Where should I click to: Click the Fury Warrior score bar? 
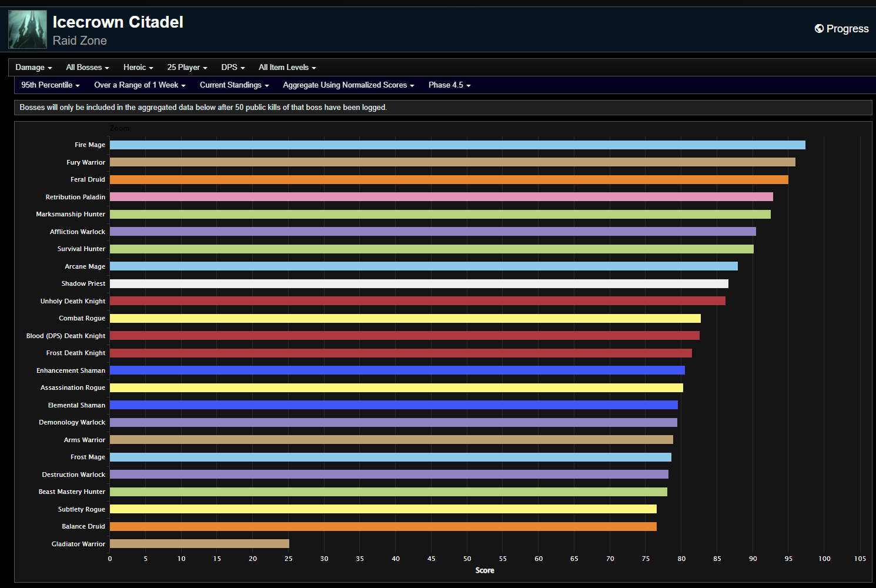(453, 162)
